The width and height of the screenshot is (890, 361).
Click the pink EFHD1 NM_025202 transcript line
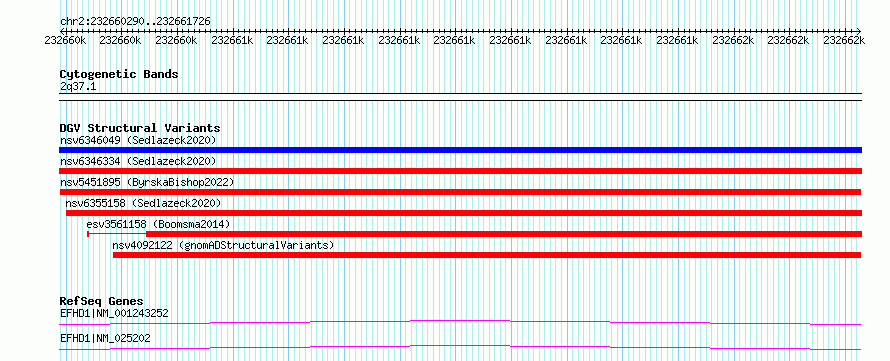click(x=460, y=347)
